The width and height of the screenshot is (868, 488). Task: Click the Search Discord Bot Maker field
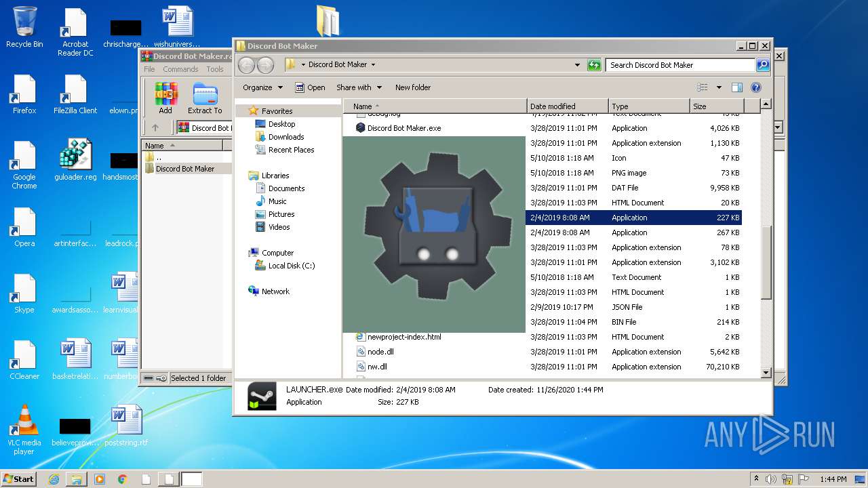tap(680, 65)
